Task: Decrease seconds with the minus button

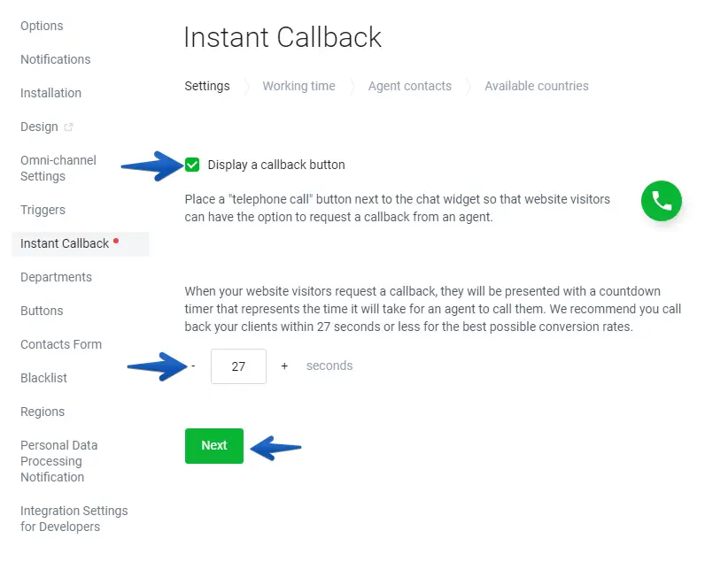Action: click(x=194, y=366)
